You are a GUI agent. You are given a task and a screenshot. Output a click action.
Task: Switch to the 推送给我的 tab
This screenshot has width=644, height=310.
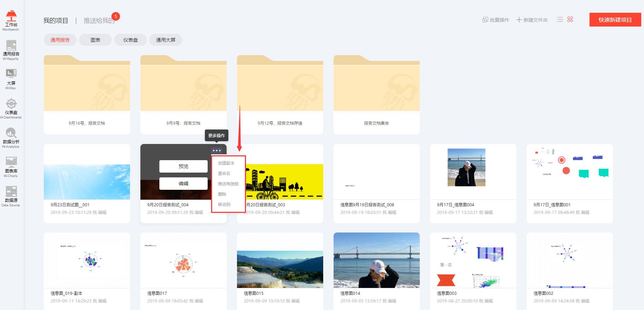(99, 21)
